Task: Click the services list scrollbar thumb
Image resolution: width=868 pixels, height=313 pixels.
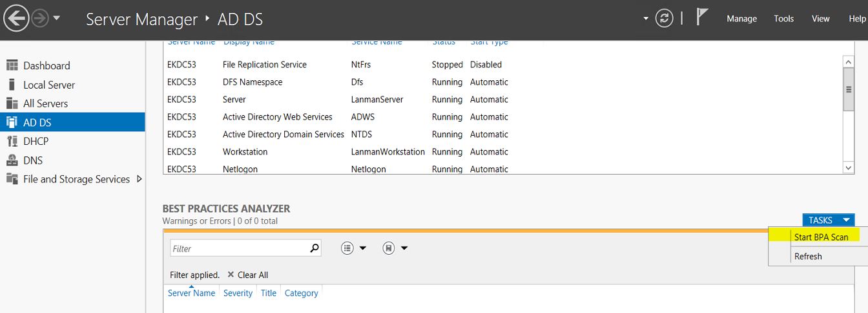Action: coord(849,89)
